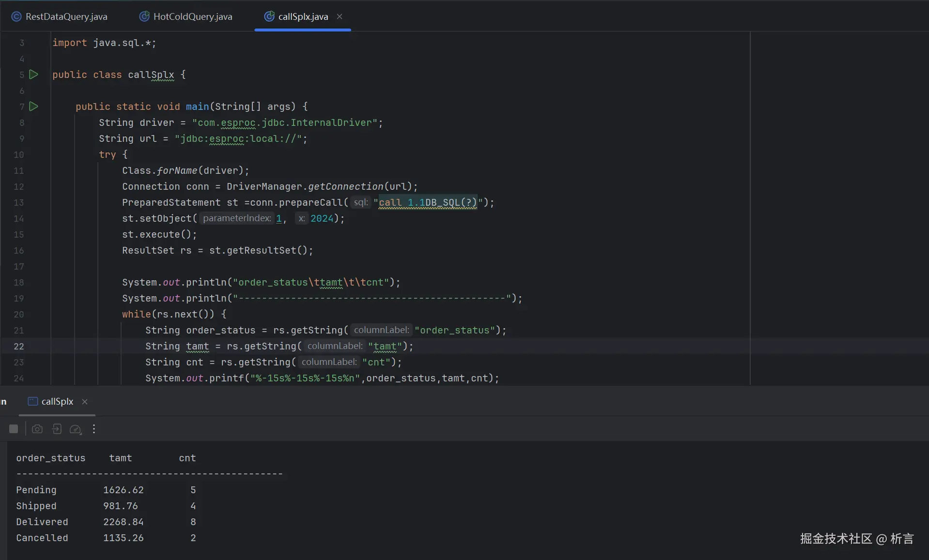This screenshot has width=929, height=560.
Task: Click the class name callSplx on line 5
Action: point(151,75)
